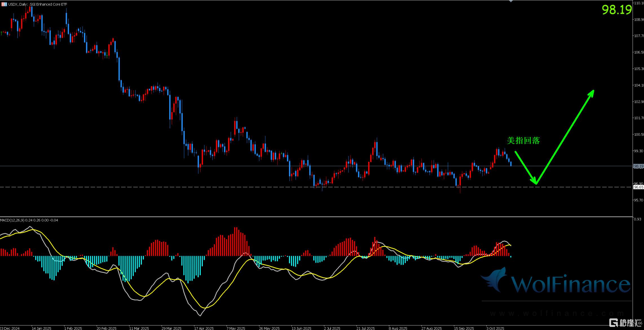Viewport: 644px width, 330px height.
Task: Click the 98.19 current price tag
Action: (638, 166)
